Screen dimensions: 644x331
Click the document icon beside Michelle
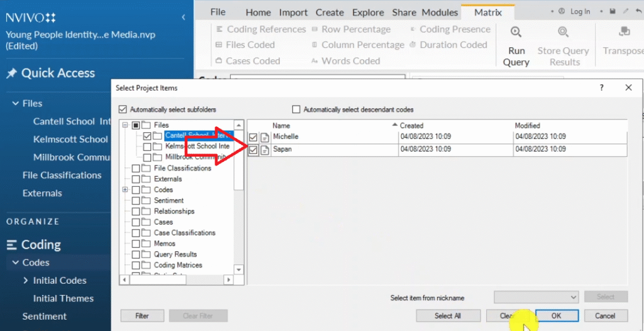tap(265, 137)
